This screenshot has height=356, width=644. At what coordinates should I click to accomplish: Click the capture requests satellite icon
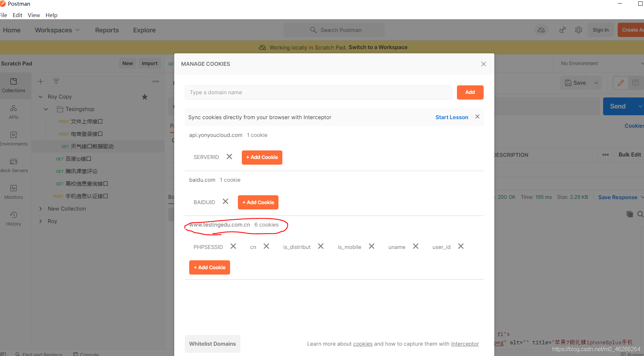pyautogui.click(x=562, y=30)
